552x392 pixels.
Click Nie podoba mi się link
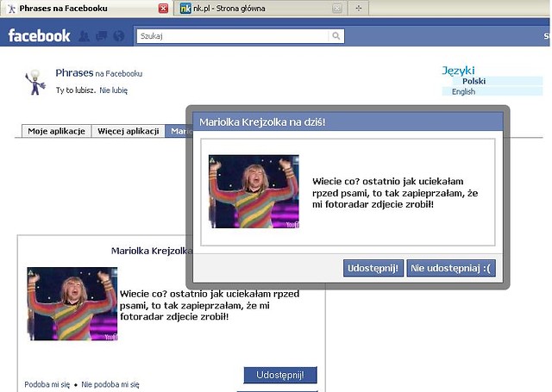coord(110,384)
